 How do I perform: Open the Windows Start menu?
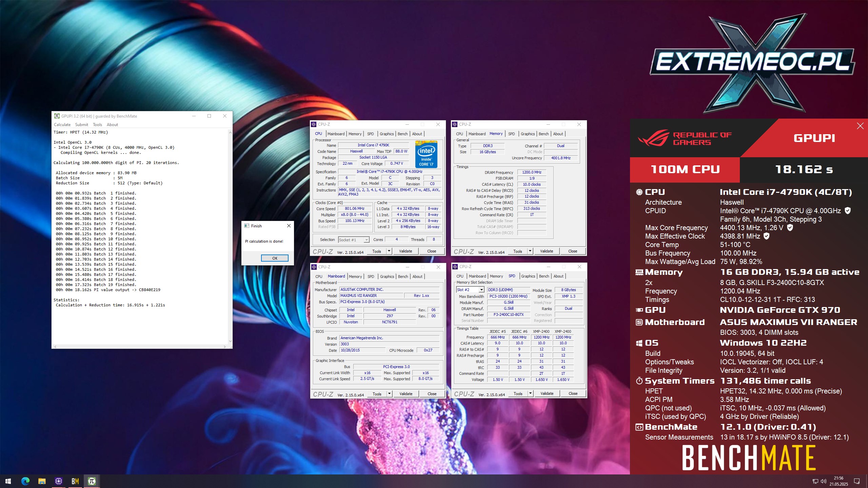click(x=8, y=481)
